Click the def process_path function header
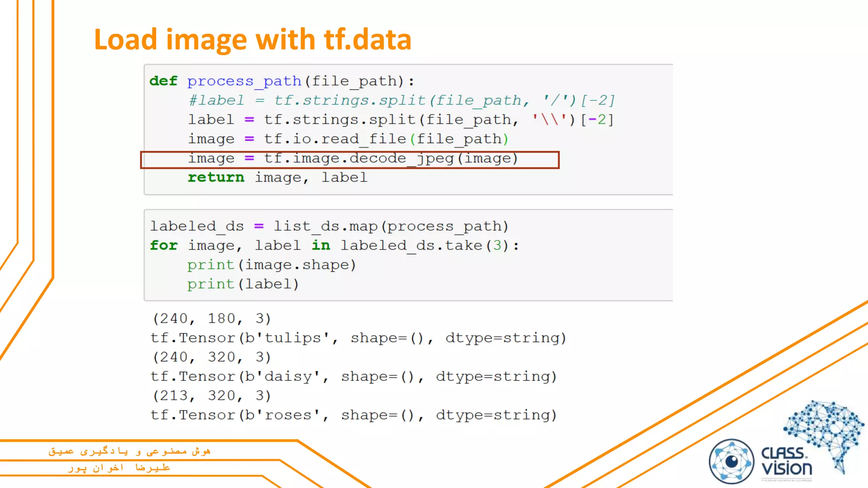The height and width of the screenshot is (488, 868). [x=282, y=81]
